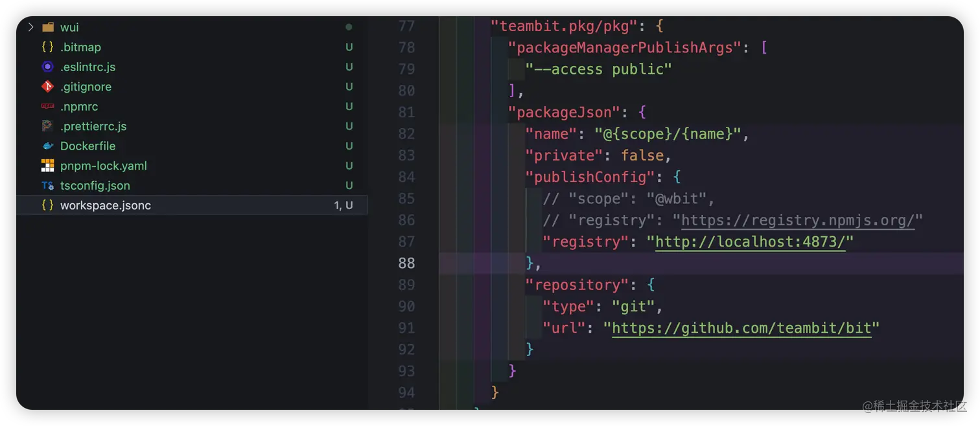Click the .bitmap braces file icon

click(x=47, y=47)
